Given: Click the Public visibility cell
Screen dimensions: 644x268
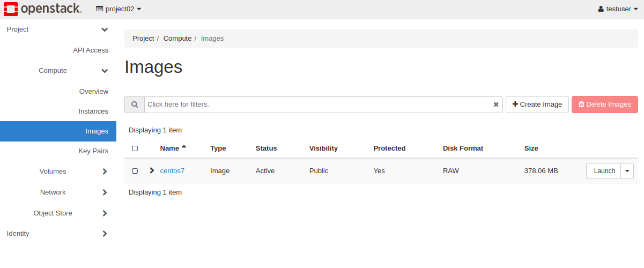Looking at the screenshot, I should [x=319, y=171].
